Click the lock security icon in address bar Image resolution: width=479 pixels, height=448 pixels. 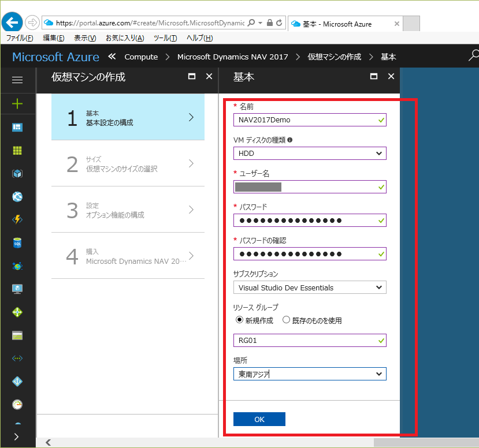270,23
